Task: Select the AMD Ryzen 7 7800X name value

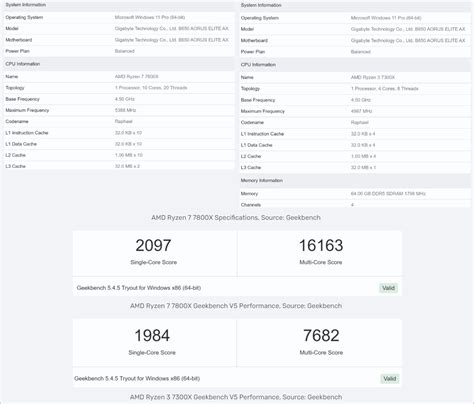Action: 137,77
